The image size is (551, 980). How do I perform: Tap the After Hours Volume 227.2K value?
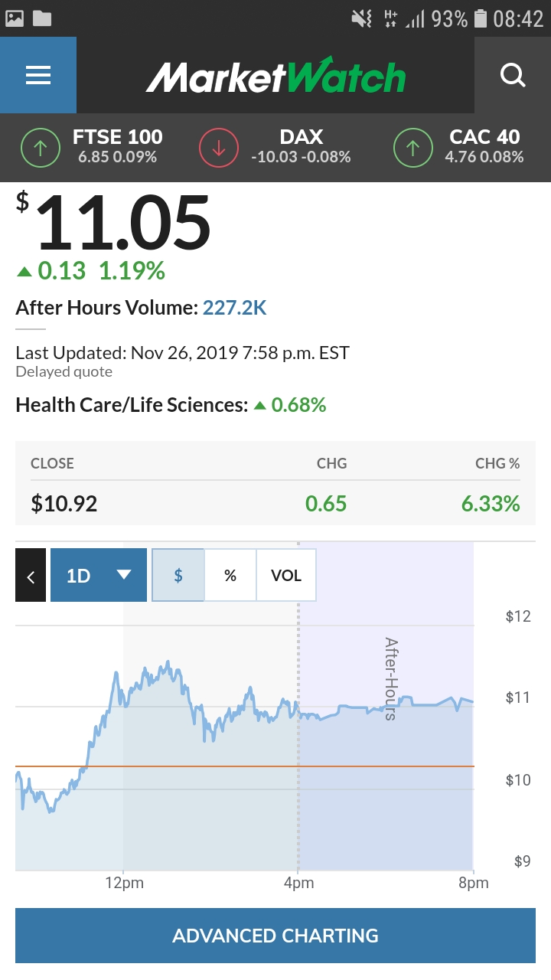234,308
